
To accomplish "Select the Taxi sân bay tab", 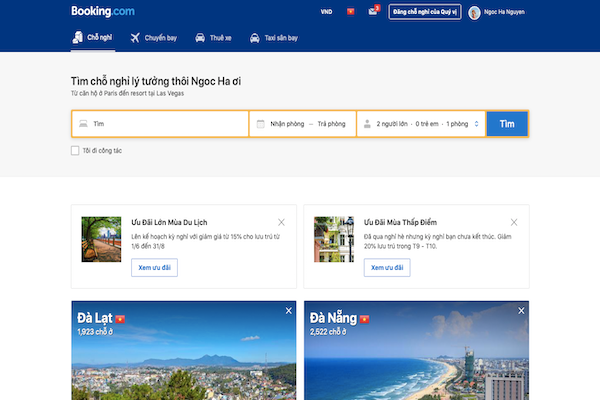I will [274, 38].
